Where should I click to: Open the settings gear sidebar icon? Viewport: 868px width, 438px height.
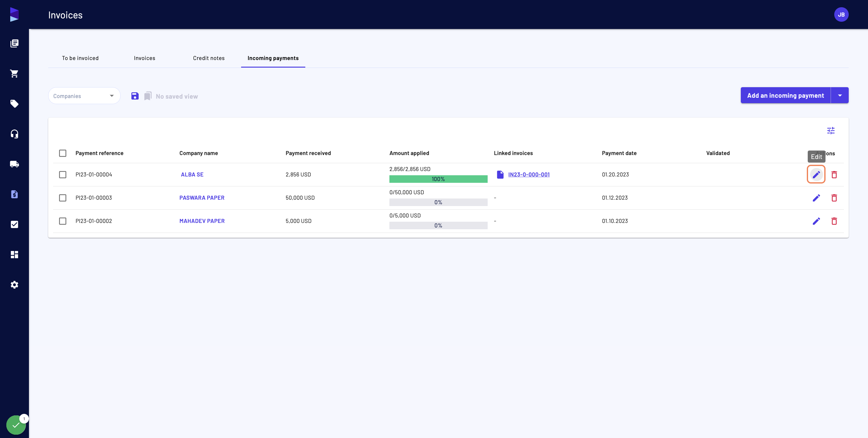(14, 285)
